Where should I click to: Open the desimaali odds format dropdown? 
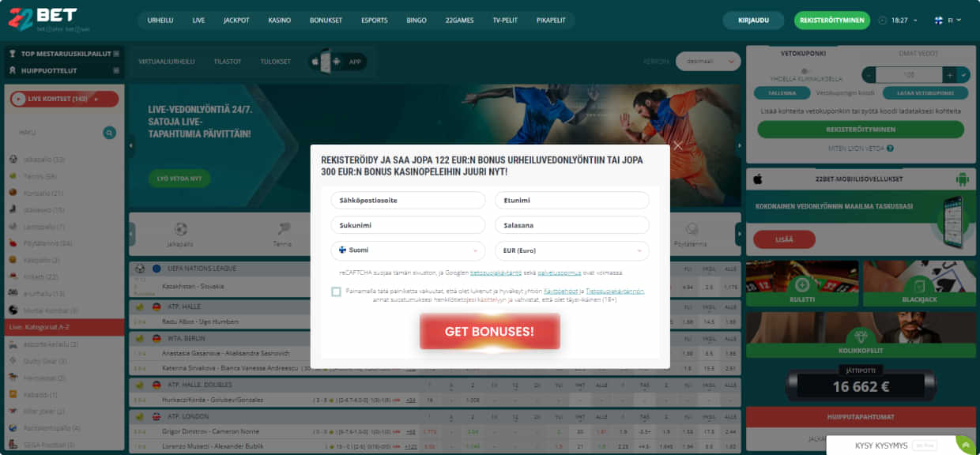pos(708,61)
